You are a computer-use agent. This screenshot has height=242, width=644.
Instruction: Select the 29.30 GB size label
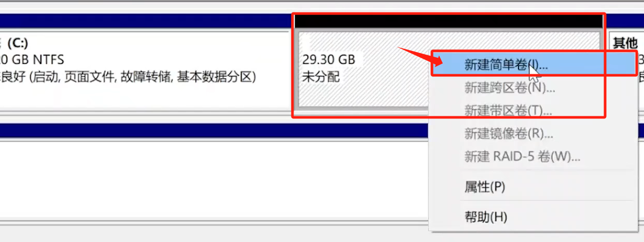[x=329, y=59]
